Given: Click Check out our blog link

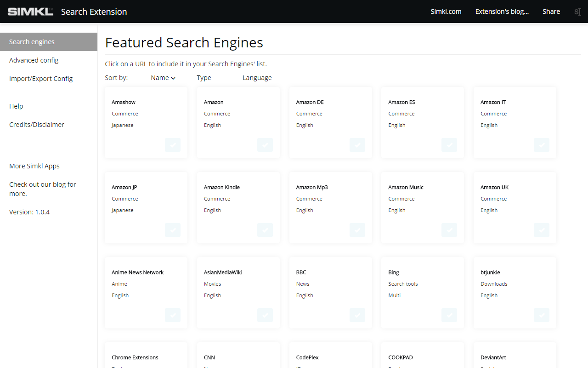Looking at the screenshot, I should point(43,189).
